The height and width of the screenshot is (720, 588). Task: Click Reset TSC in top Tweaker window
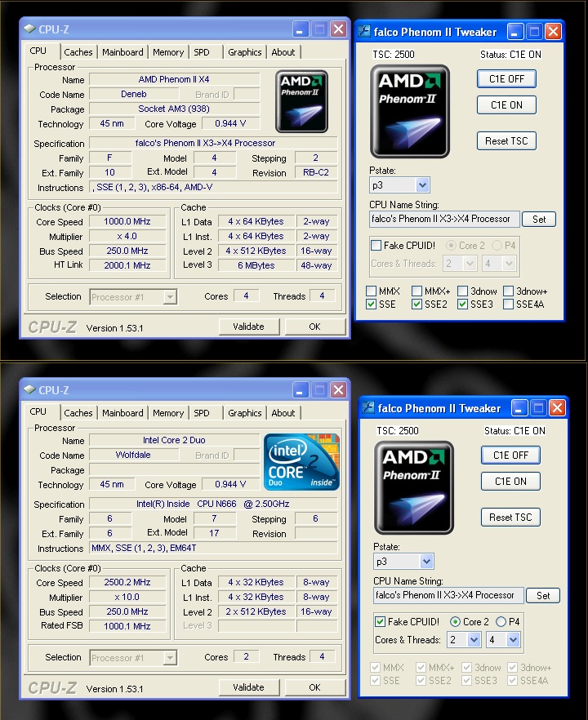tap(506, 141)
